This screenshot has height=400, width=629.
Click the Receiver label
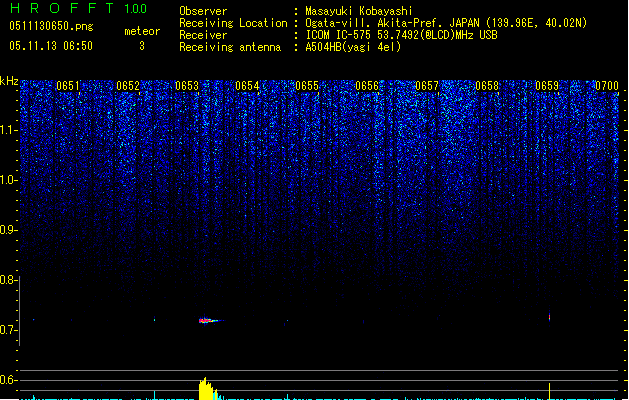click(x=203, y=35)
